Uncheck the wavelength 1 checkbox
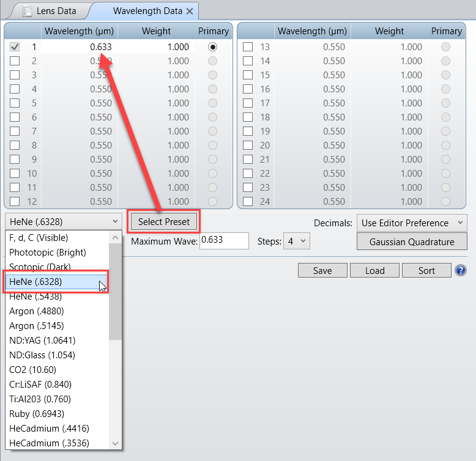The image size is (476, 461). [x=15, y=47]
